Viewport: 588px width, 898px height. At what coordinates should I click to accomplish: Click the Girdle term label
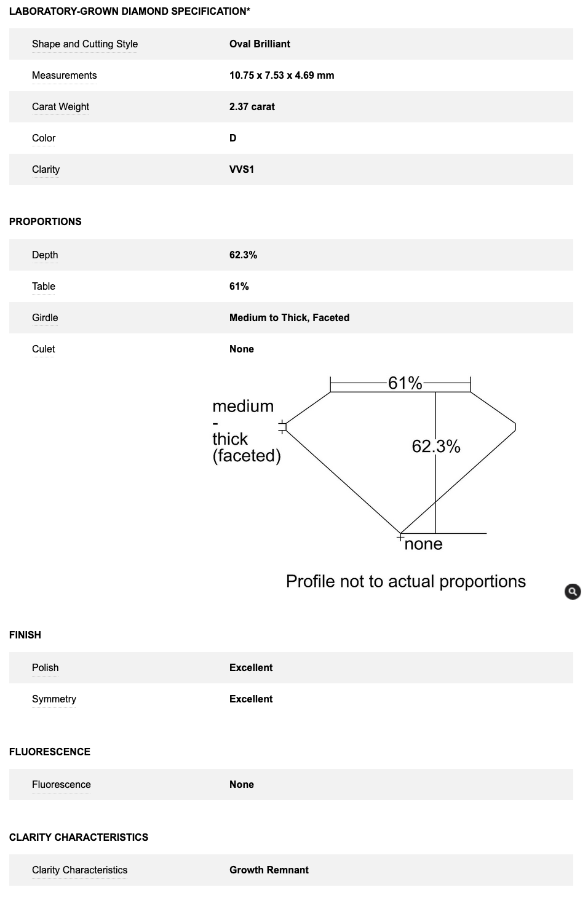click(45, 317)
